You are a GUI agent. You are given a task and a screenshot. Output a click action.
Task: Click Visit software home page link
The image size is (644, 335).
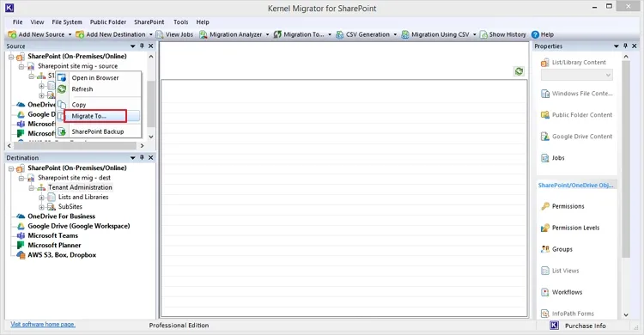[43, 325]
